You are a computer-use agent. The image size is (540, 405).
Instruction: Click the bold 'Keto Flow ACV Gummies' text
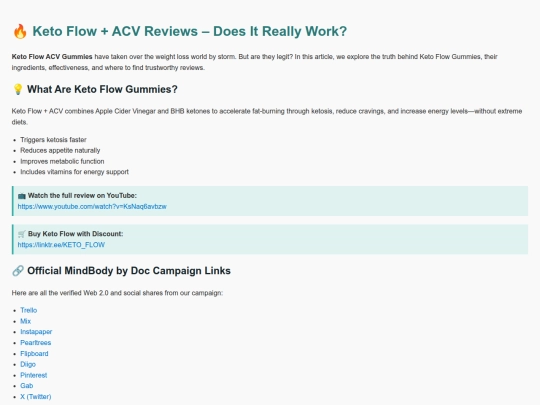(x=52, y=57)
